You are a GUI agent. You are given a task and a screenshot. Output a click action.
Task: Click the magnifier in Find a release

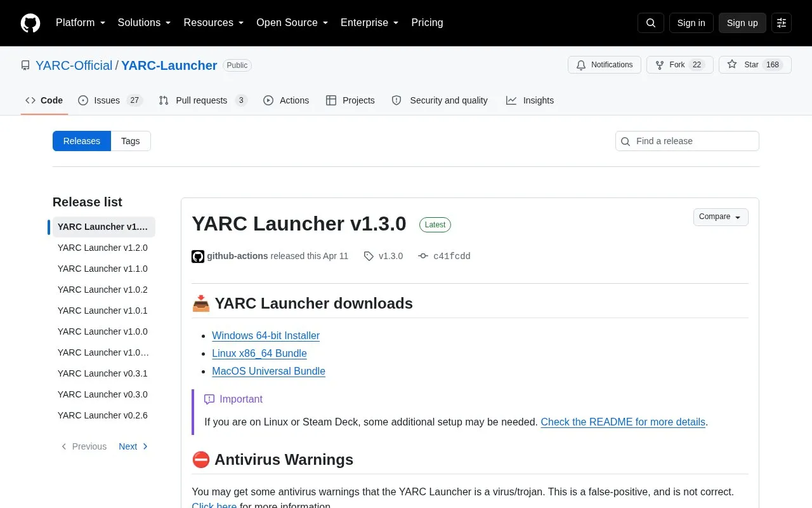626,141
